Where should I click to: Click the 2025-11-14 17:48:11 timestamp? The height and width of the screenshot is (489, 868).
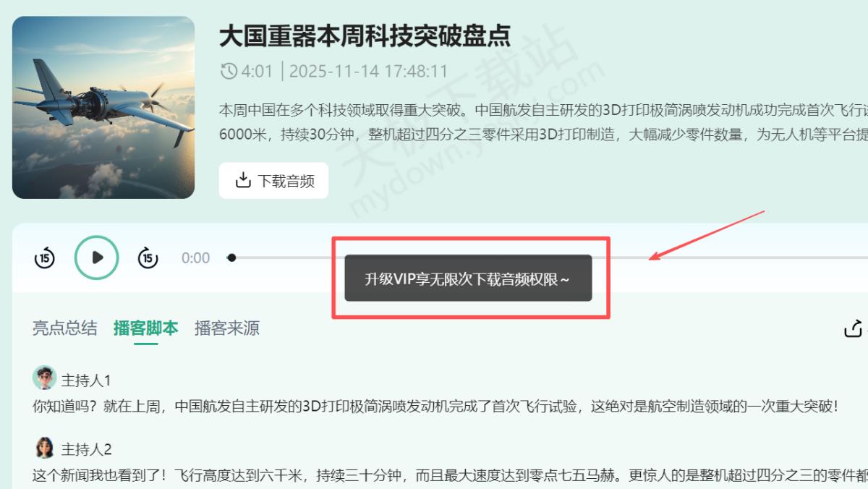368,71
